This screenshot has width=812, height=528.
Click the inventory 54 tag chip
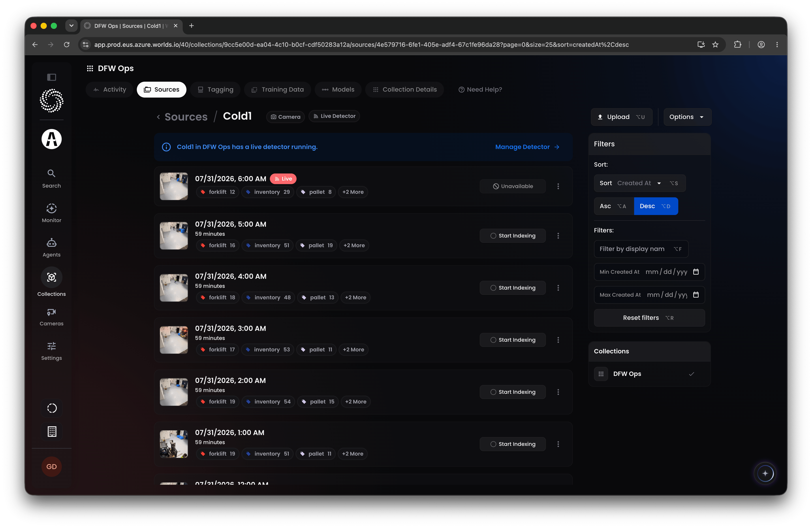(268, 402)
